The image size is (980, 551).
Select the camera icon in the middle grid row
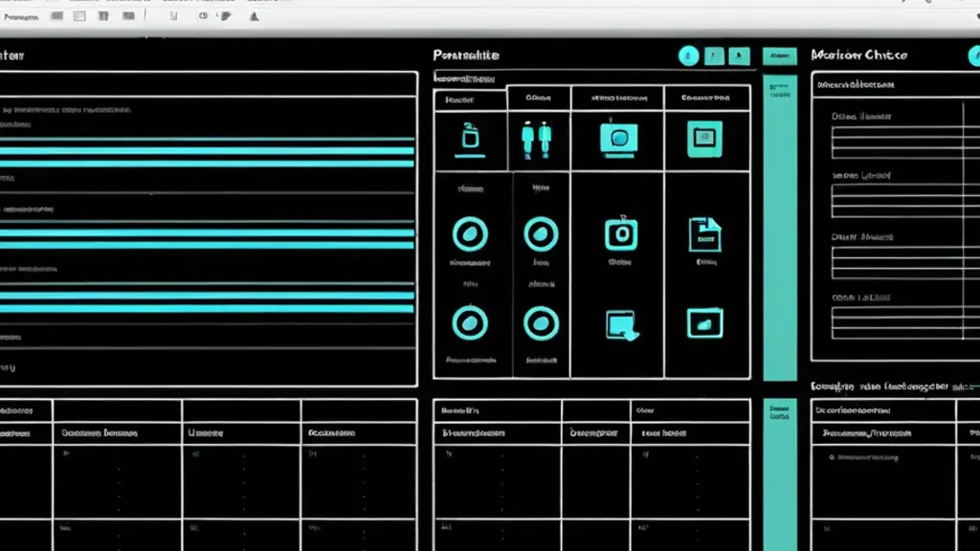click(621, 233)
